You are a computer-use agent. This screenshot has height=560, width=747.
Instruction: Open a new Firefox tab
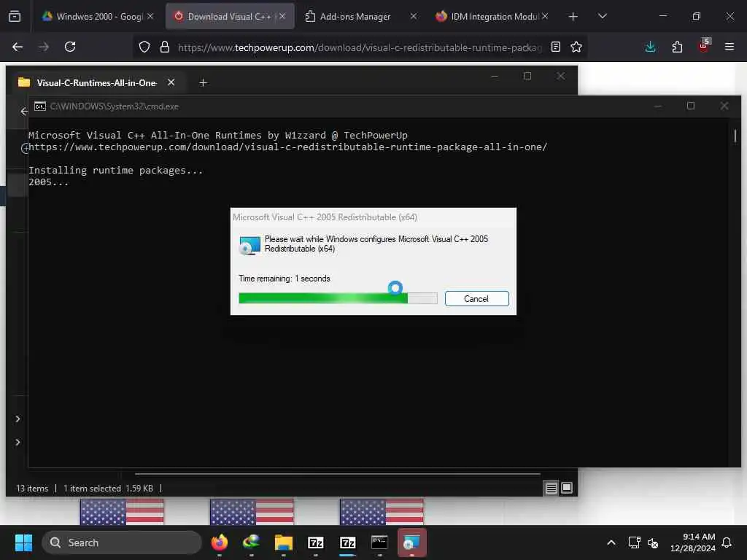click(x=573, y=17)
